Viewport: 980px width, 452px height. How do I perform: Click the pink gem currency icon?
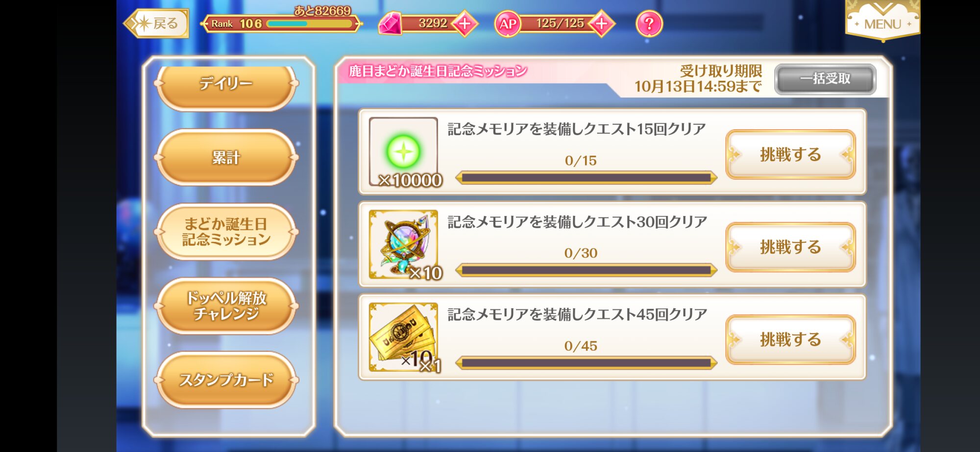tap(390, 24)
